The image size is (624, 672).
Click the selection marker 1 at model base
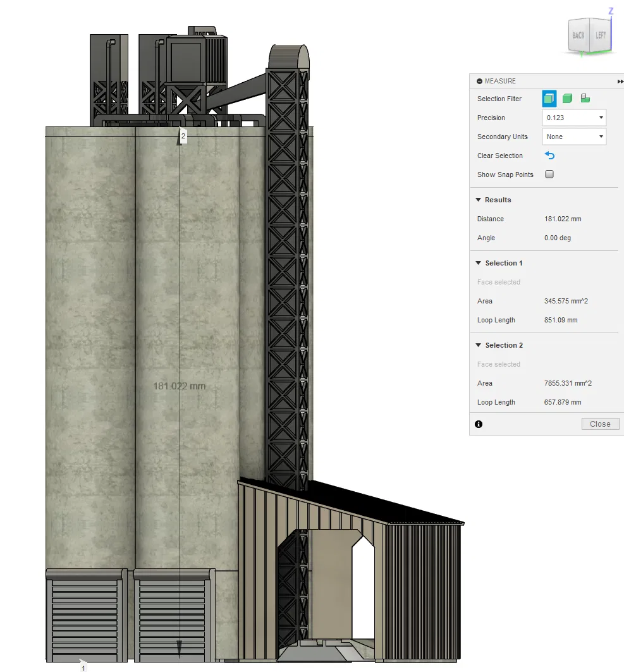(x=83, y=668)
